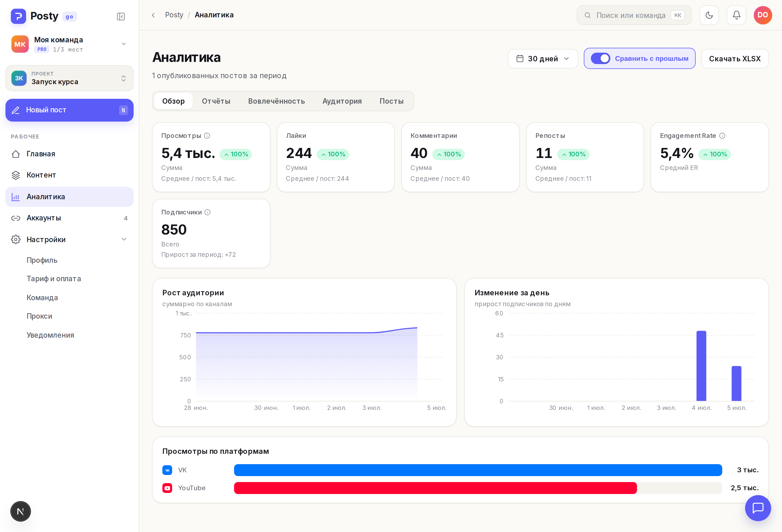782x532 pixels.
Task: Collapse the sidebar with panel icon
Action: coord(121,17)
